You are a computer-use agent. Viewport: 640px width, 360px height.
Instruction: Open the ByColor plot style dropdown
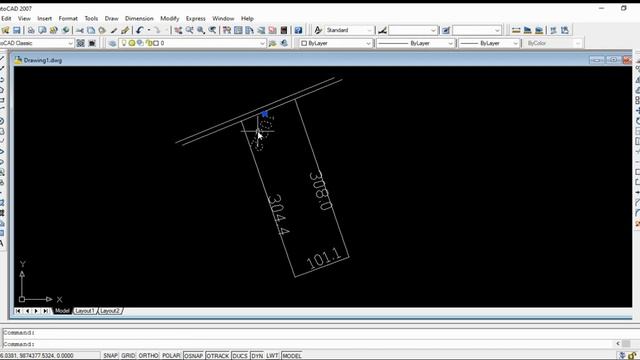[x=552, y=43]
